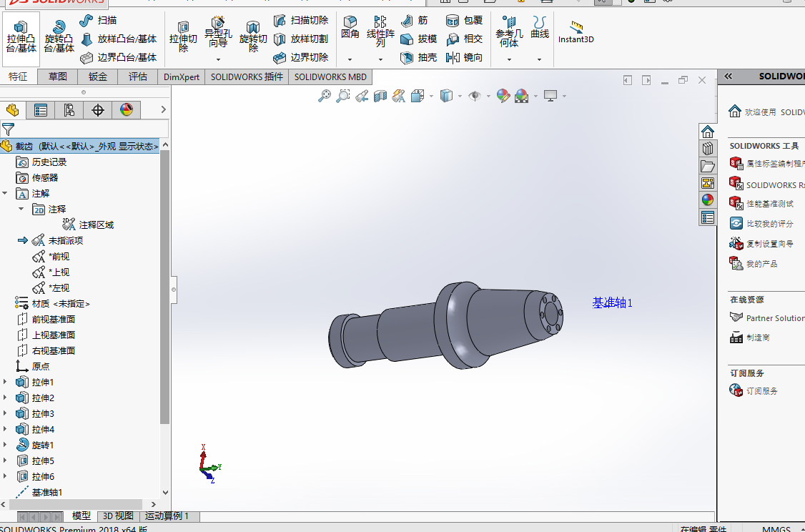Click the 扫描切除 swept cut tool
This screenshot has height=532, width=805.
pyautogui.click(x=301, y=21)
